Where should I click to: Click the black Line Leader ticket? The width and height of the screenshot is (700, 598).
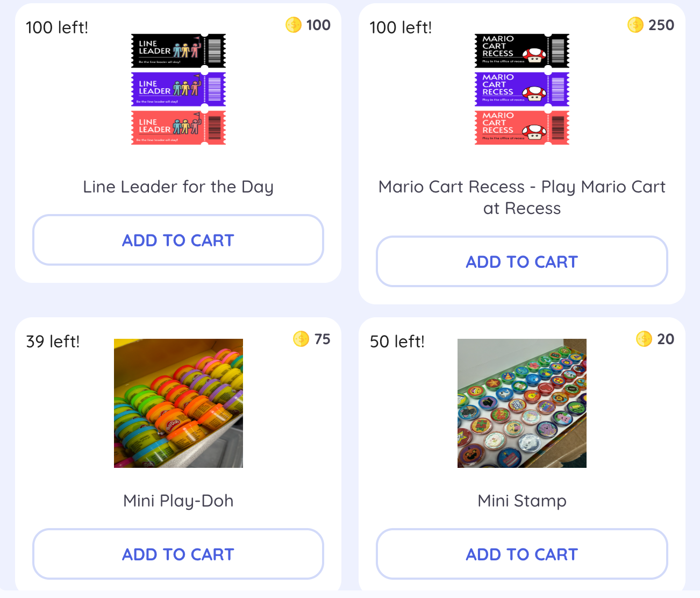point(178,51)
